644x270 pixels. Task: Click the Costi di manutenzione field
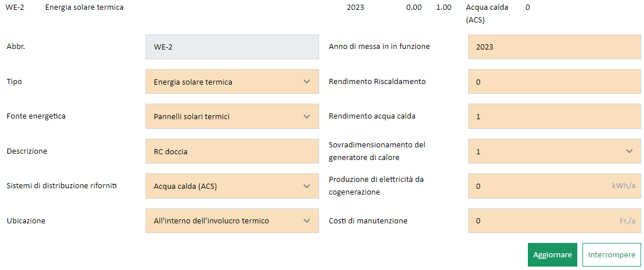[540, 220]
